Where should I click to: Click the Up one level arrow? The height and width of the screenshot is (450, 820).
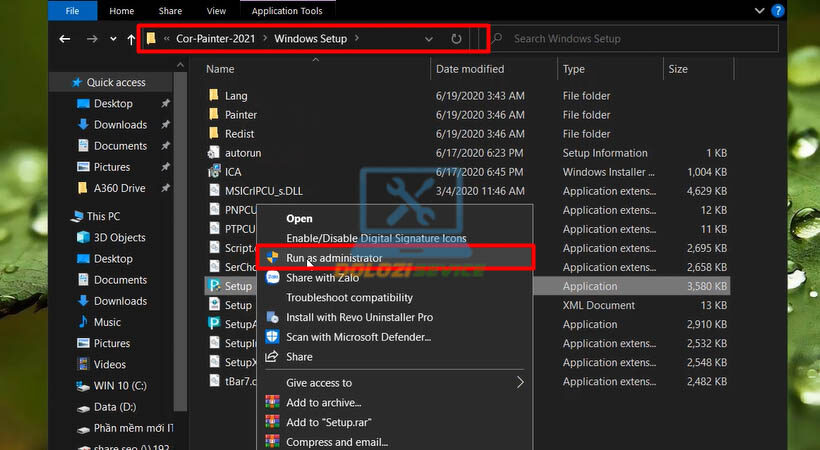131,39
